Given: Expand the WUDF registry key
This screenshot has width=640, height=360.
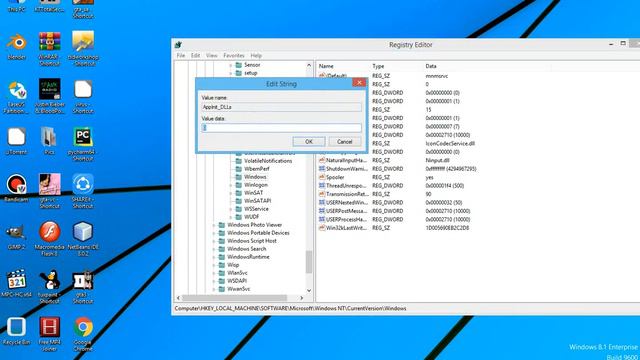Looking at the screenshot, I should coord(231,217).
